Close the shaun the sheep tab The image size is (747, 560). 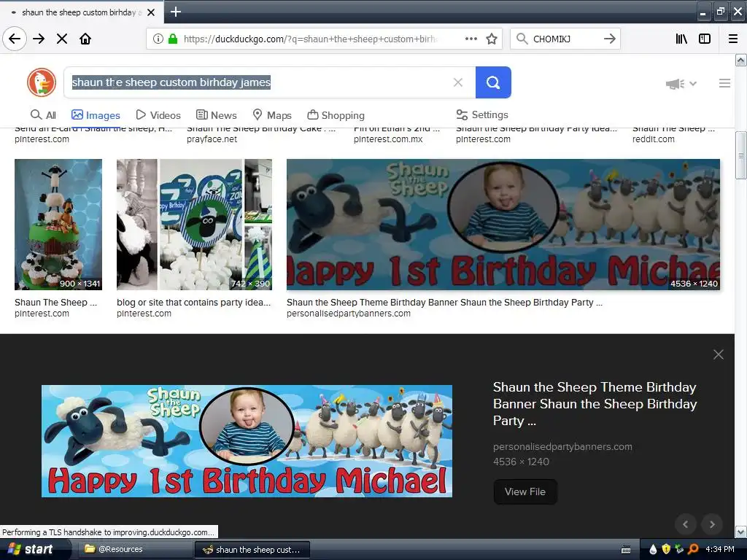pos(151,12)
